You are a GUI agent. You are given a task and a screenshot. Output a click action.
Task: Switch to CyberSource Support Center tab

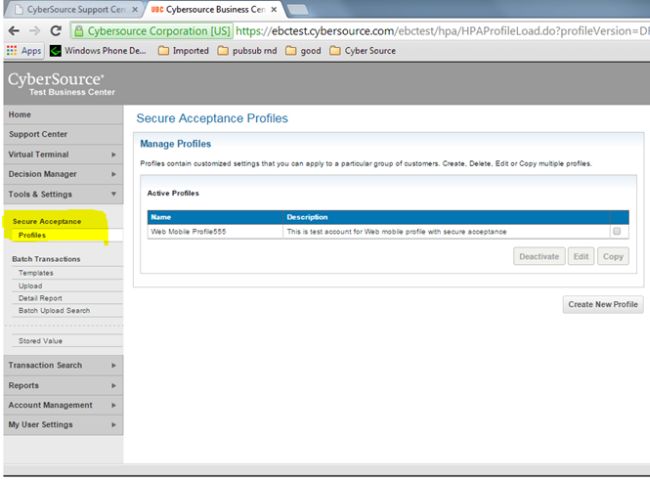[75, 10]
